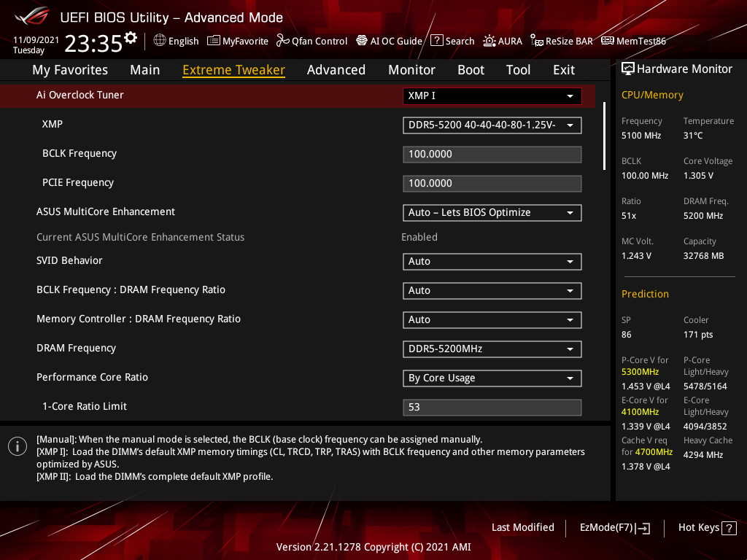
Task: Click the Ai Overclock Tuner label
Action: pos(80,96)
